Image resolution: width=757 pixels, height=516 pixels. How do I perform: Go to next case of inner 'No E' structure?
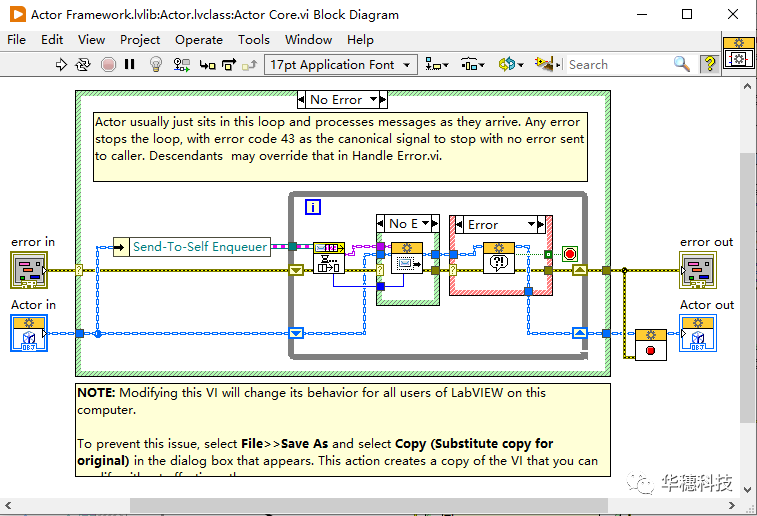pos(435,224)
